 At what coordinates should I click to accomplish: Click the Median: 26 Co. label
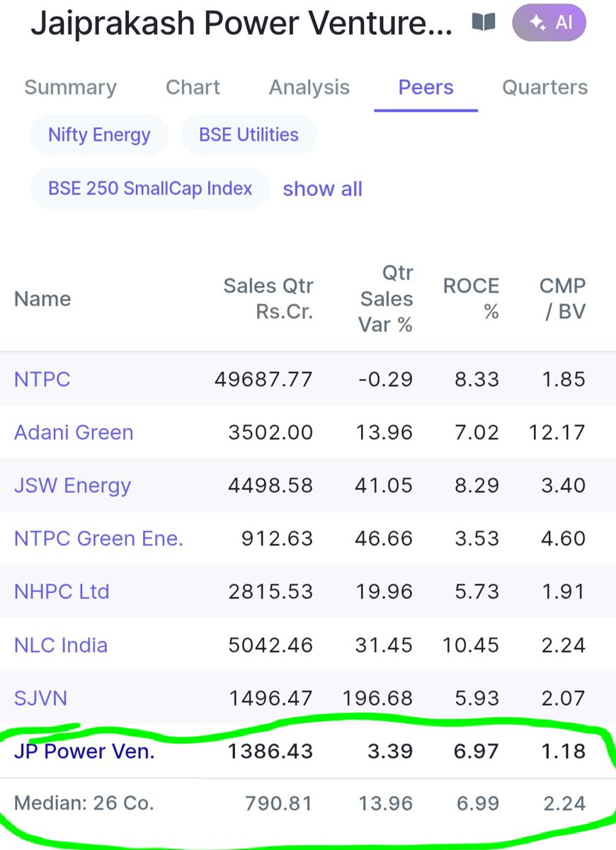pos(84,803)
